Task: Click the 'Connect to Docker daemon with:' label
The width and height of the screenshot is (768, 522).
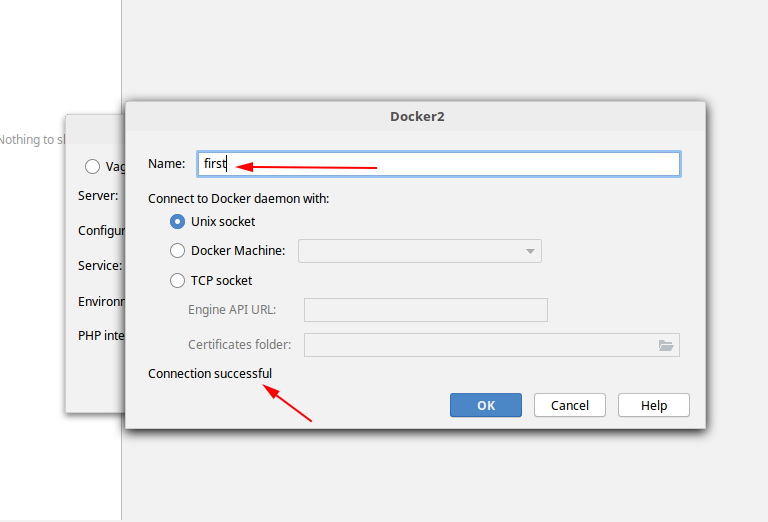Action: pyautogui.click(x=239, y=199)
